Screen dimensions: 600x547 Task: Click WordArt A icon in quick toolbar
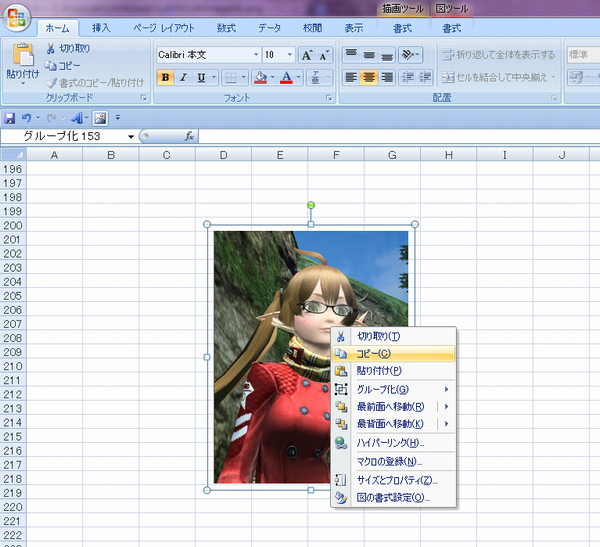coord(77,118)
